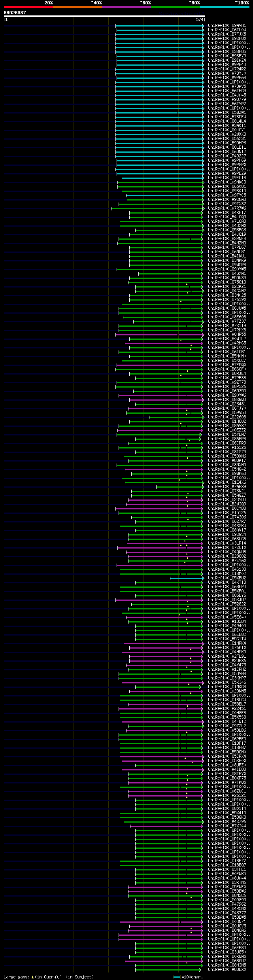Select hit label UniRef100_B8N6A6

pyautogui.click(x=227, y=930)
